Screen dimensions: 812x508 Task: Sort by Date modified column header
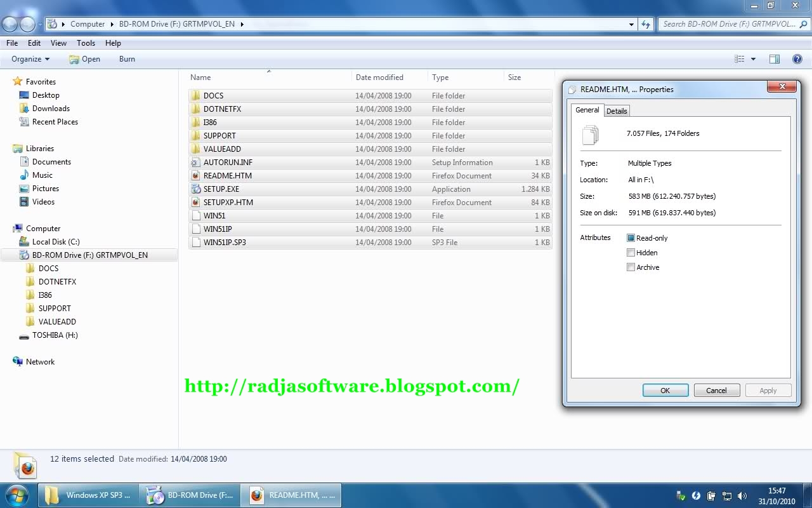(x=390, y=77)
